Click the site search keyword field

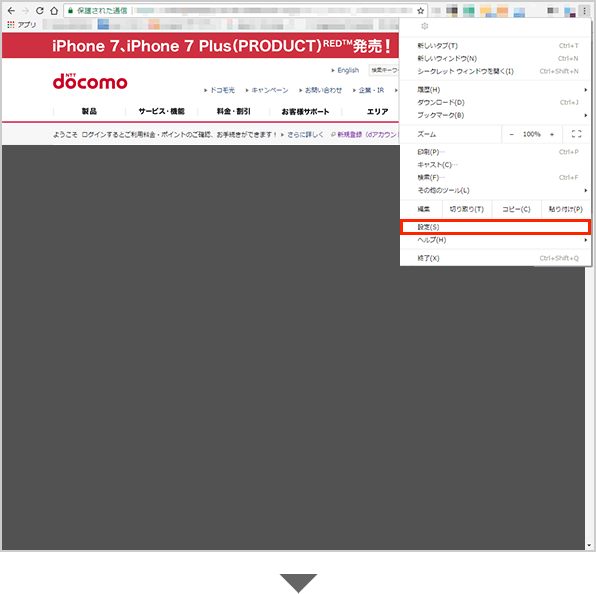click(x=384, y=70)
